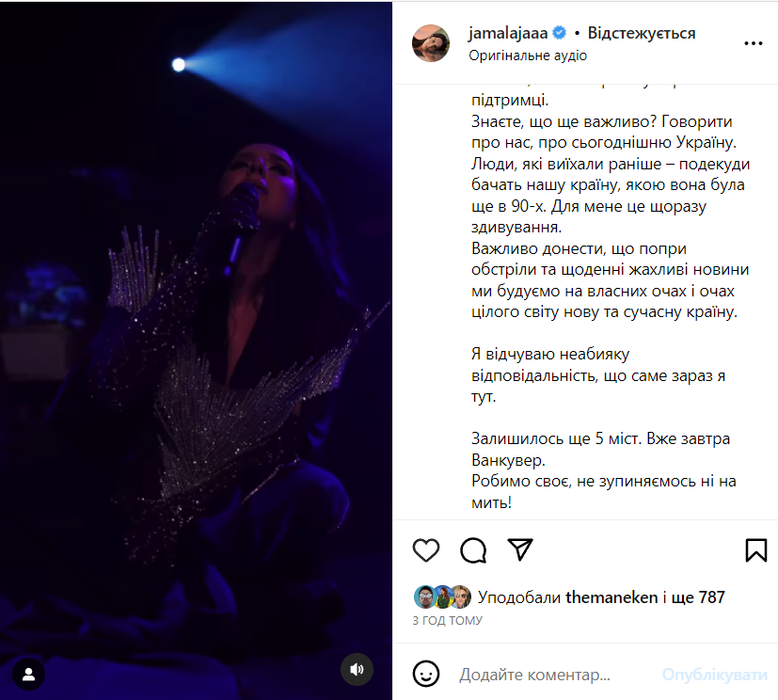778x700 pixels.
Task: Open comments via the speech bubble icon
Action: 473,550
